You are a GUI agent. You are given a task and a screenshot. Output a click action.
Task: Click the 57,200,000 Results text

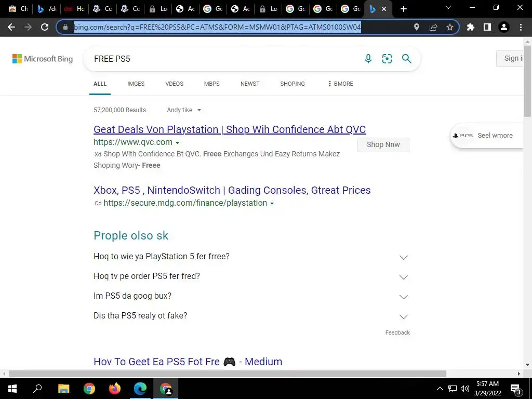point(120,110)
